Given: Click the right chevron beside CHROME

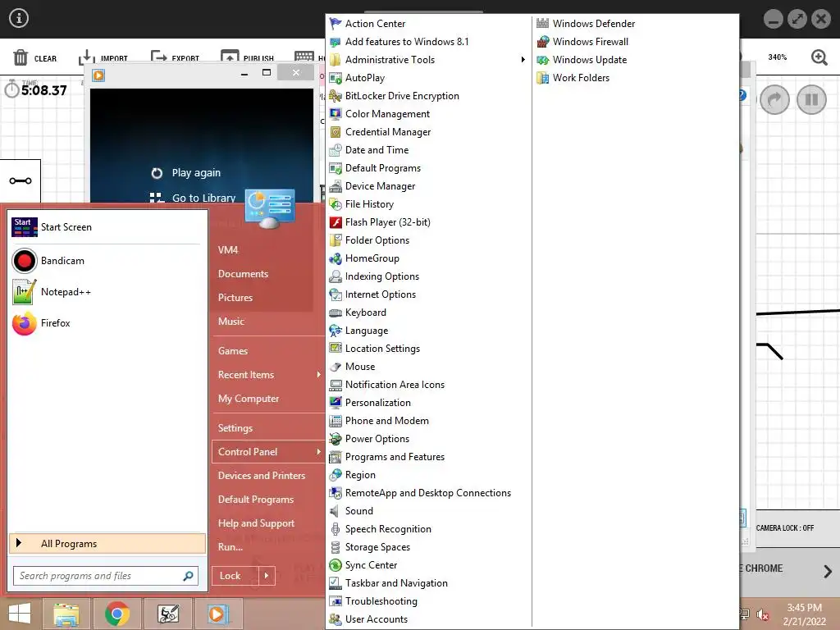Looking at the screenshot, I should coord(828,572).
